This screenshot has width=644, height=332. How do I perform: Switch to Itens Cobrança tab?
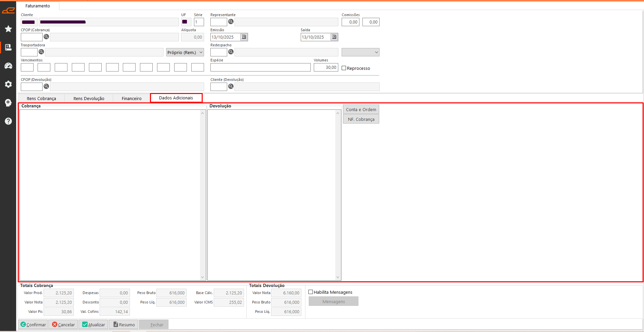coord(41,98)
